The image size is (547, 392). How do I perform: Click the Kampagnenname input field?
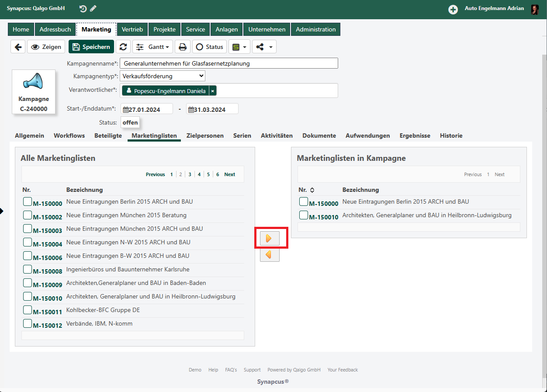coord(229,63)
